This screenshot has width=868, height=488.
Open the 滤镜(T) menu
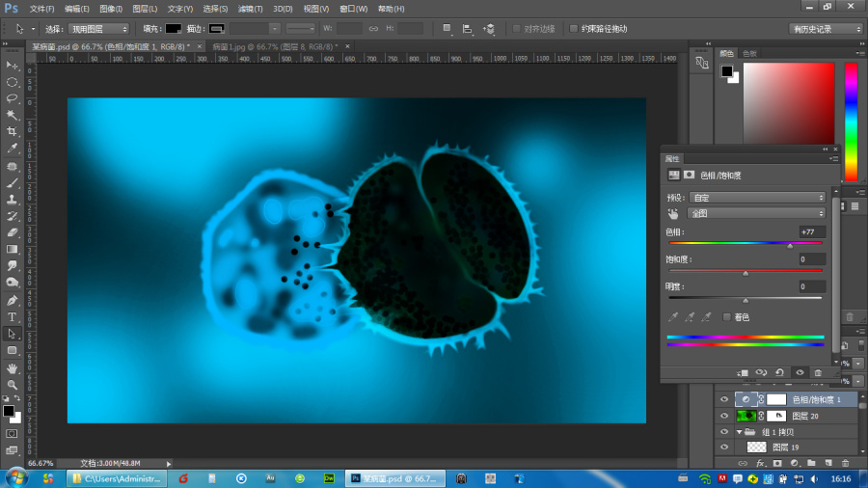[x=250, y=9]
